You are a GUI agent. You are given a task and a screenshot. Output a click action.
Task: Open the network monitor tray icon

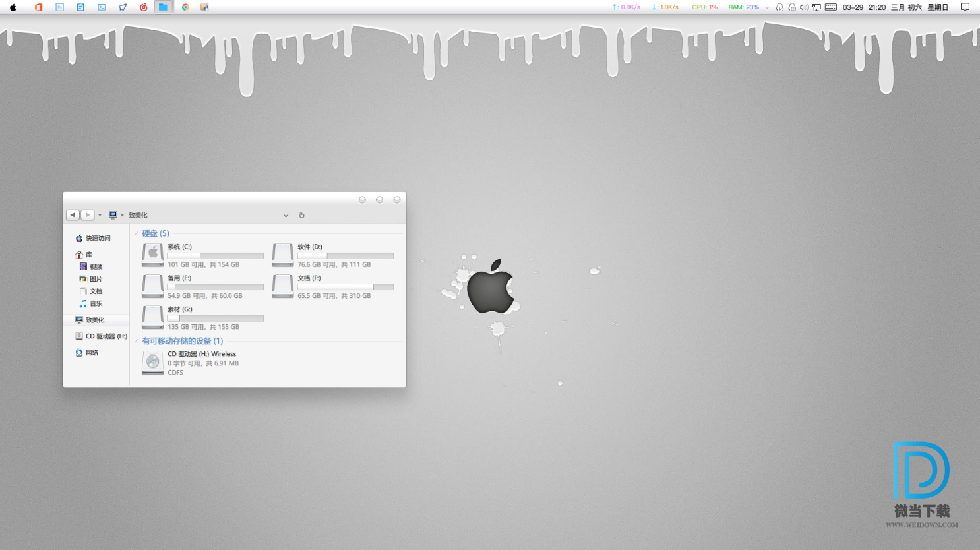tap(816, 7)
